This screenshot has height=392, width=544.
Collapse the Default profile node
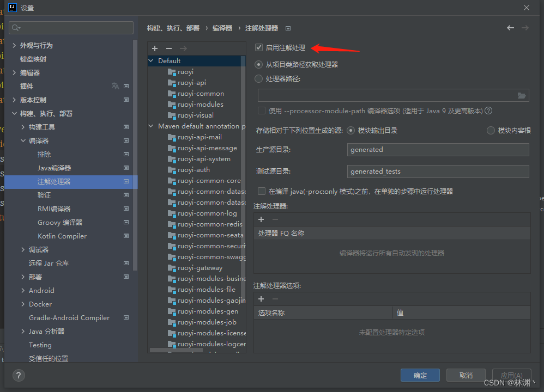151,60
